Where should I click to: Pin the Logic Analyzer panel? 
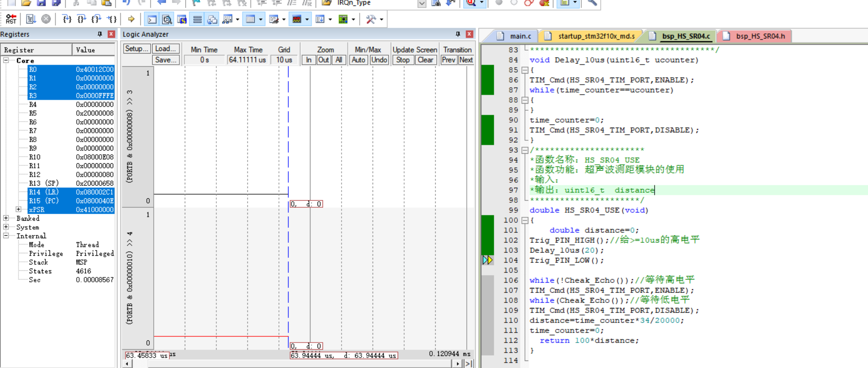[x=458, y=34]
